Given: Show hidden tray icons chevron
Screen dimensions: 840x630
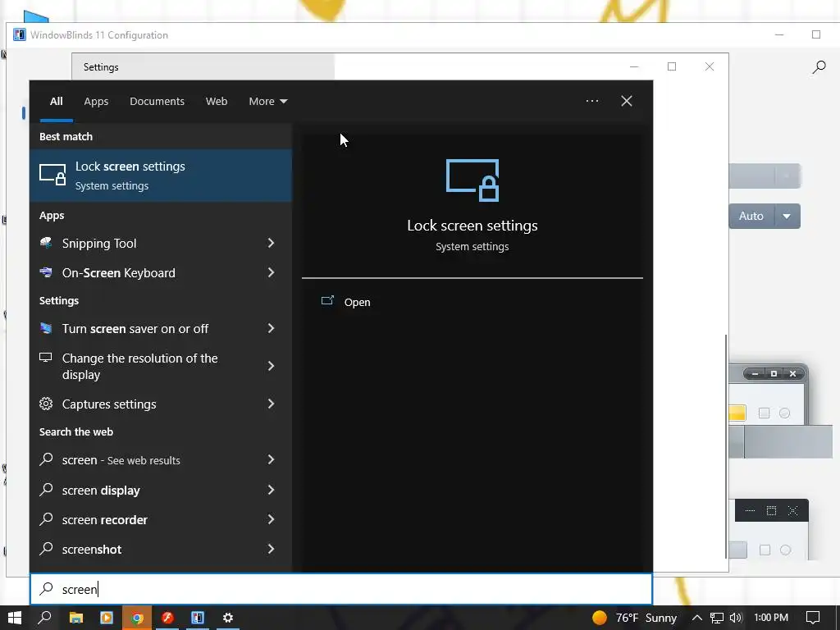Looking at the screenshot, I should [697, 618].
